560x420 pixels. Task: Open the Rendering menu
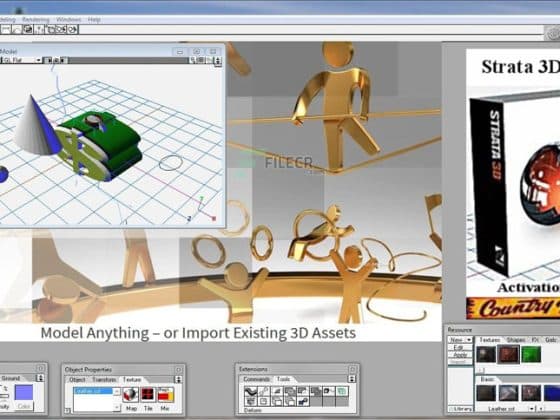click(35, 19)
